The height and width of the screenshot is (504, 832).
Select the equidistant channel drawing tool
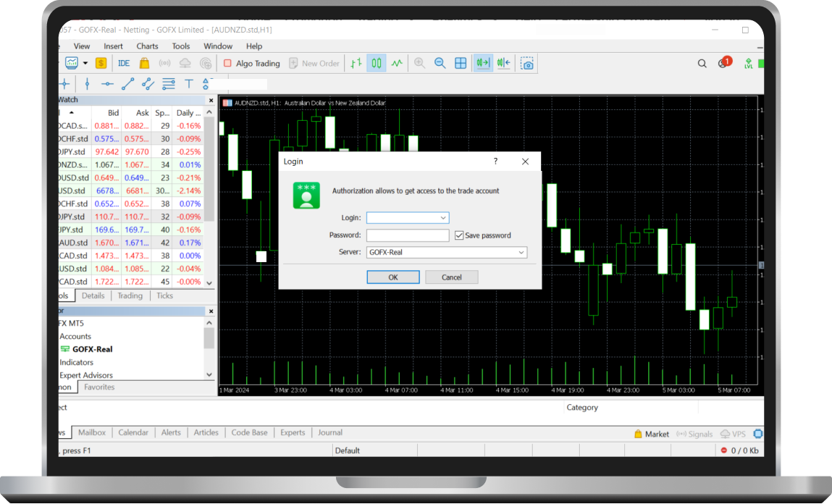pos(148,84)
